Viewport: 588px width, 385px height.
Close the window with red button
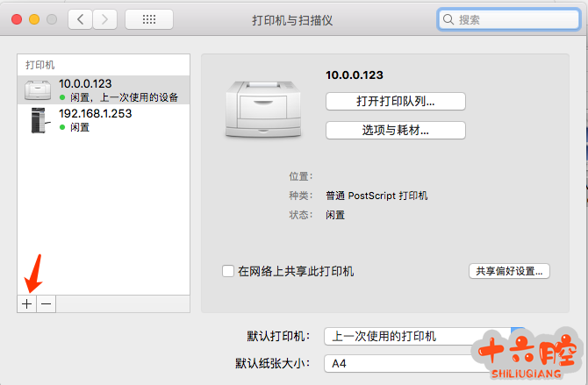(x=17, y=19)
